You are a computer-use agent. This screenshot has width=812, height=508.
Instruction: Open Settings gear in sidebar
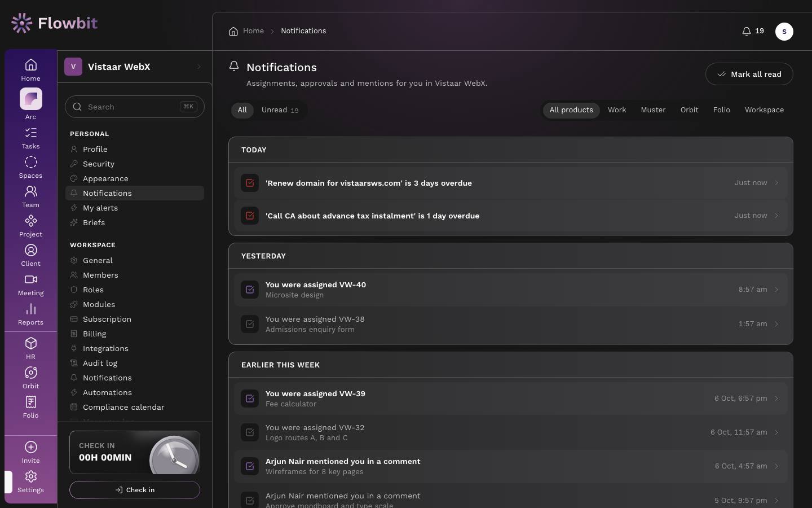click(31, 476)
